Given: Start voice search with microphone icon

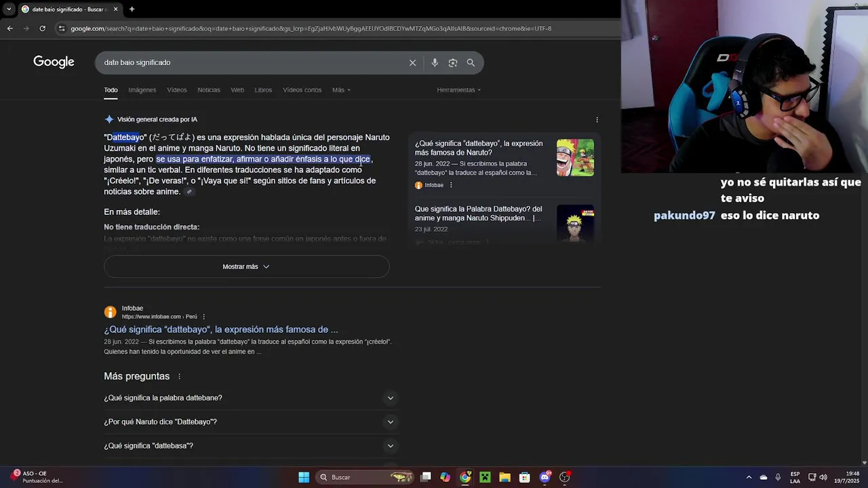Looking at the screenshot, I should (x=435, y=62).
